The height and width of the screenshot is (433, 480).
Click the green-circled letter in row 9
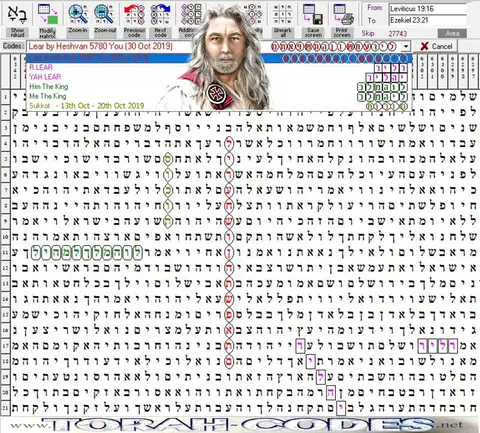point(168,221)
